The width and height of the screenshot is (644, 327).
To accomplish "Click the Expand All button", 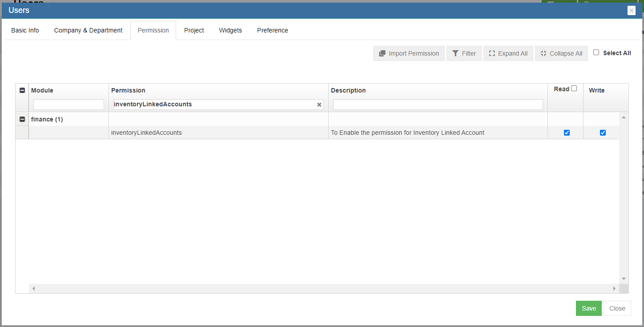I will pos(508,53).
